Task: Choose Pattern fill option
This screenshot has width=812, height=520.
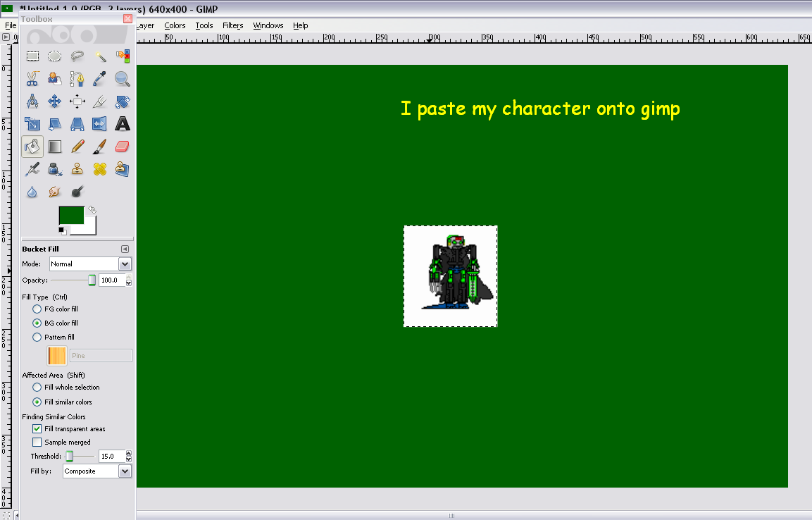Action: pos(37,338)
